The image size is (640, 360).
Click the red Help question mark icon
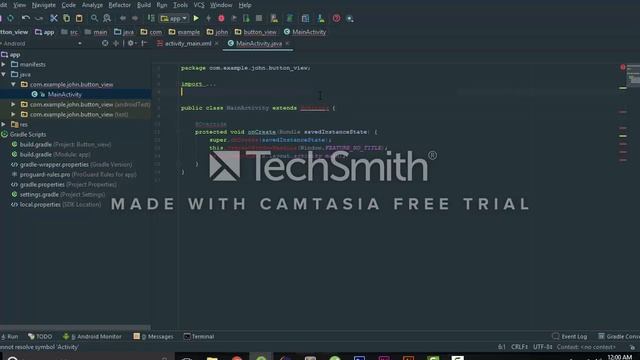(x=336, y=18)
